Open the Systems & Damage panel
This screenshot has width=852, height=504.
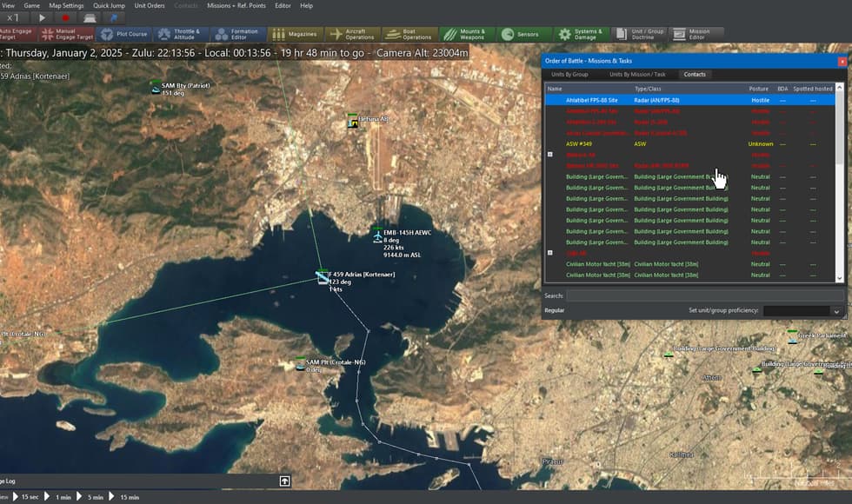tap(583, 34)
